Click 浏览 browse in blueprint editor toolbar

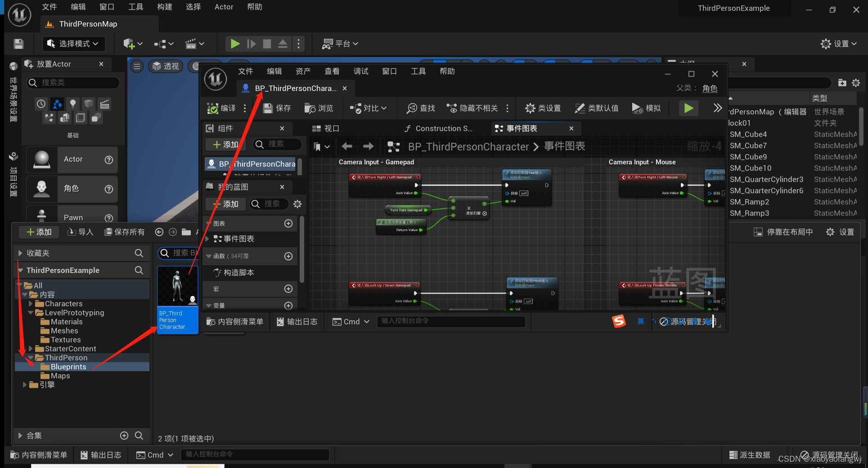(x=319, y=108)
